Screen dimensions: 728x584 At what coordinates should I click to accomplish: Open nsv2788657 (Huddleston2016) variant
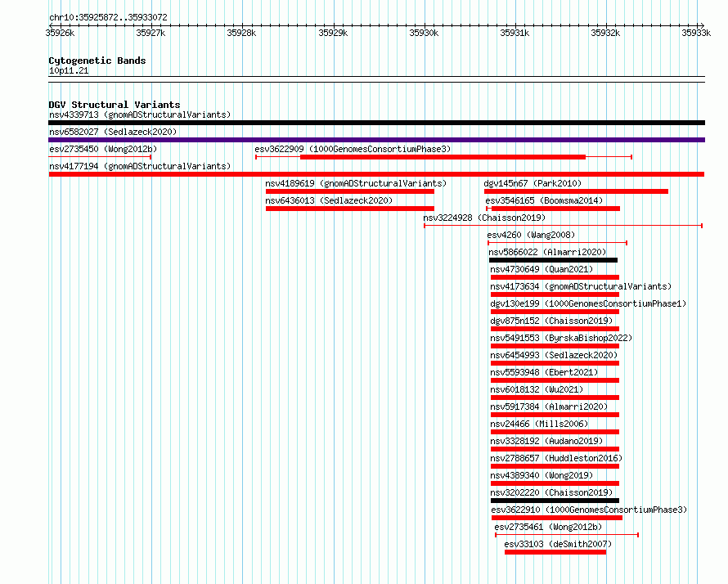pyautogui.click(x=556, y=458)
